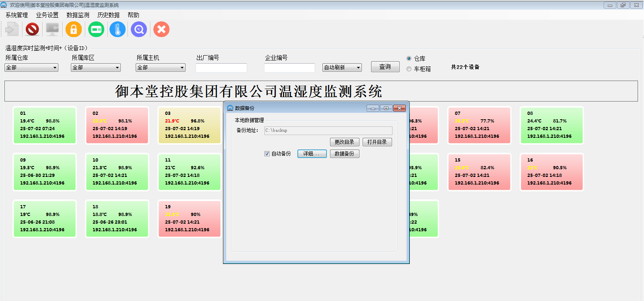The width and height of the screenshot is (644, 301).
Task: Click the 出厂编号 input field
Action: 221,68
